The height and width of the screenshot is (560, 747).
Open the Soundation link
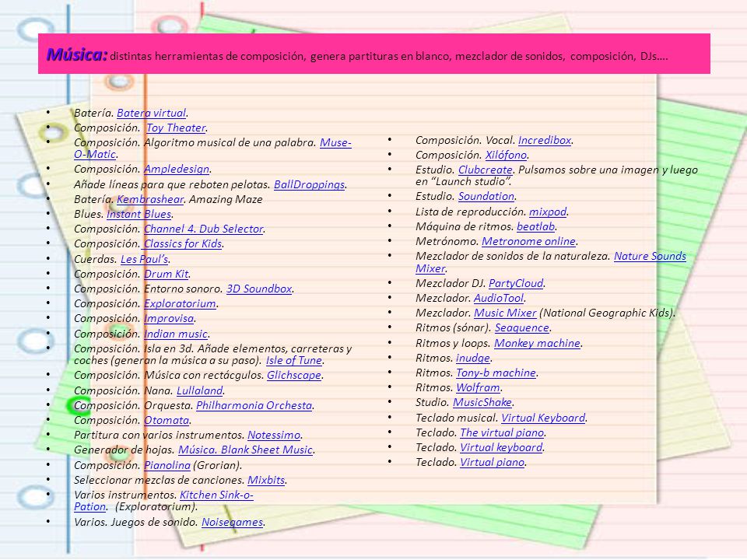[x=486, y=196]
